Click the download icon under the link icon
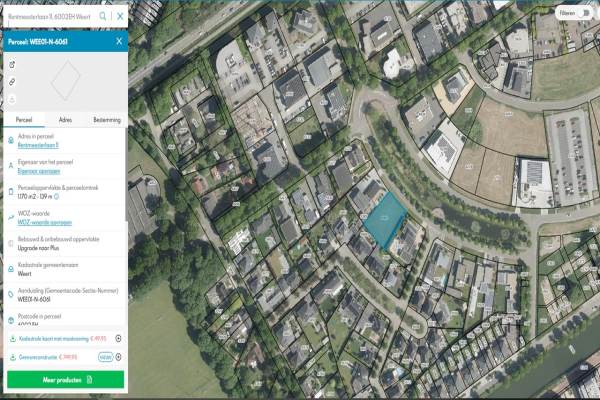This screenshot has width=600, height=400. tap(12, 98)
